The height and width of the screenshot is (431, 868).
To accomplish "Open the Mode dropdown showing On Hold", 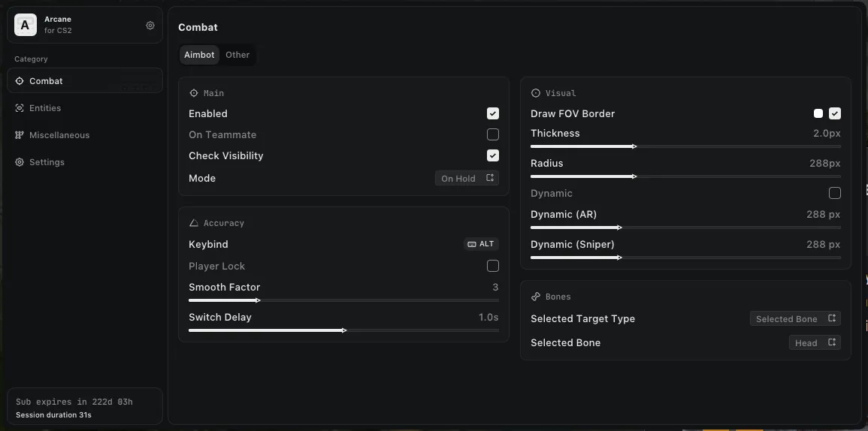I will coord(467,179).
